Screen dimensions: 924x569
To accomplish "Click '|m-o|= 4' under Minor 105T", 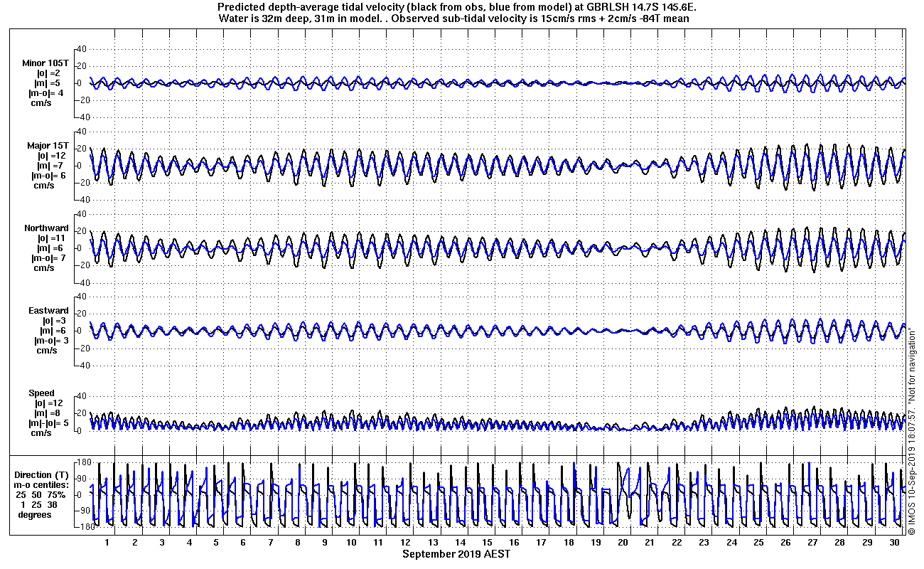I will point(45,92).
